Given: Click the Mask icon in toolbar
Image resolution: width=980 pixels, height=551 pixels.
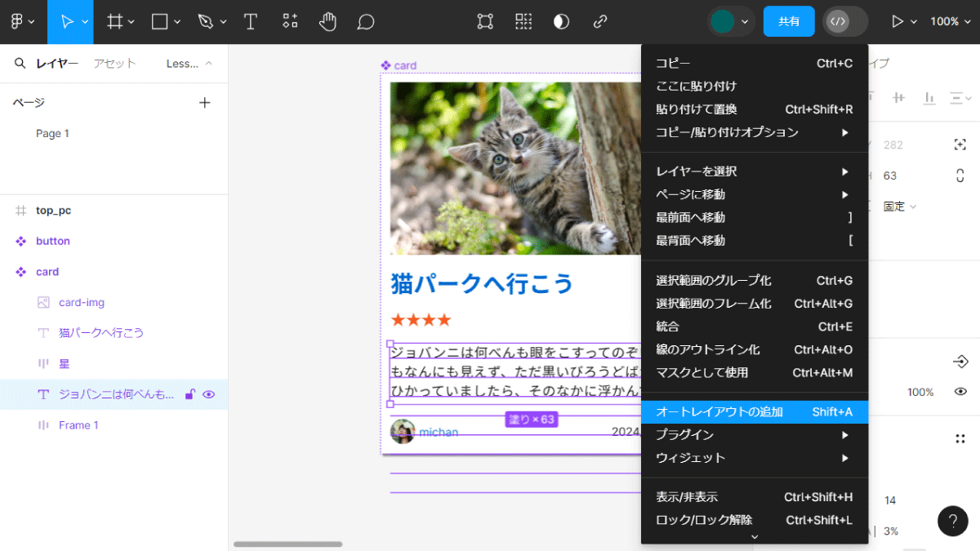Looking at the screenshot, I should [562, 22].
